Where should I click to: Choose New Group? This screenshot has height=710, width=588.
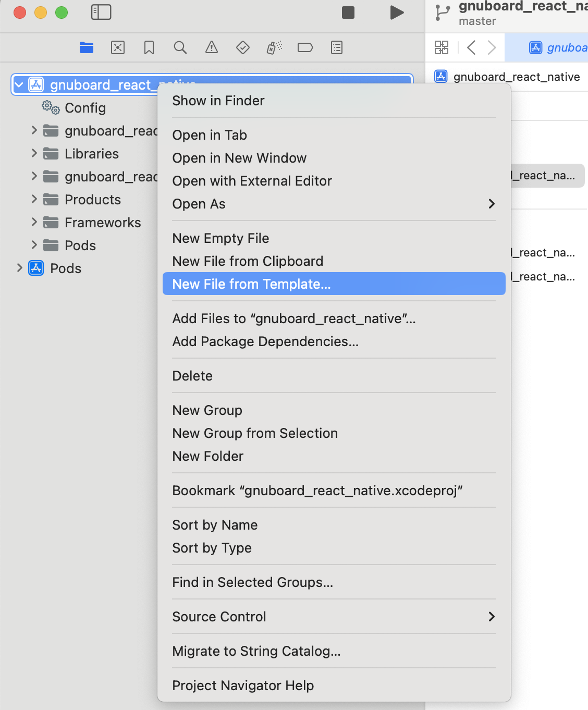tap(334, 410)
